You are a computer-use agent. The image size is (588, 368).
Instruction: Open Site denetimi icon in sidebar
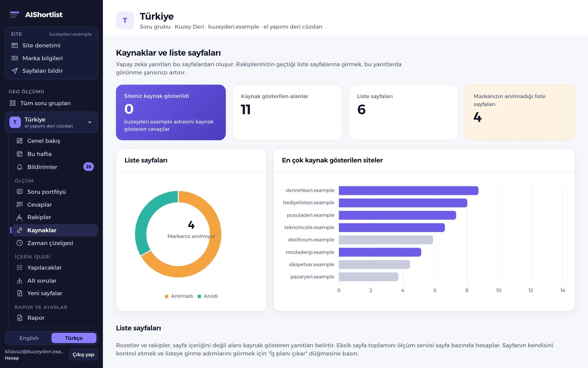(15, 45)
